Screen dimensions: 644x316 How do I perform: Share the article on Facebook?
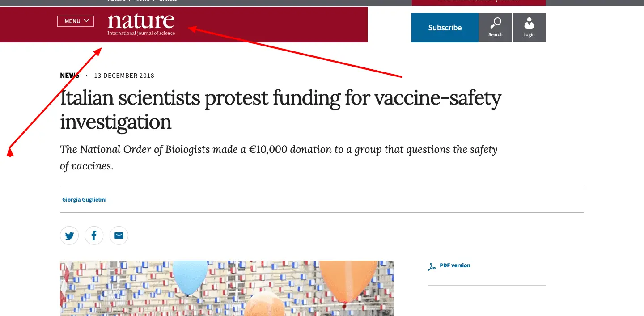tap(94, 236)
